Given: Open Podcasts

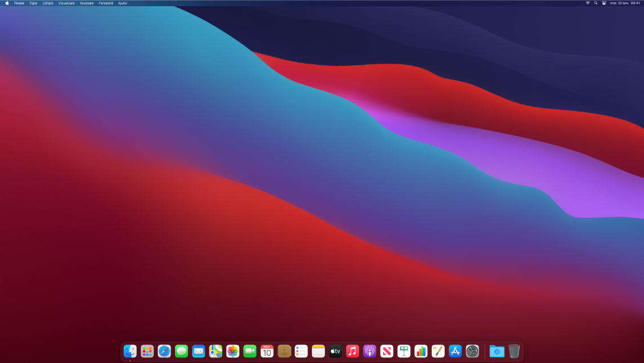Looking at the screenshot, I should [x=369, y=351].
